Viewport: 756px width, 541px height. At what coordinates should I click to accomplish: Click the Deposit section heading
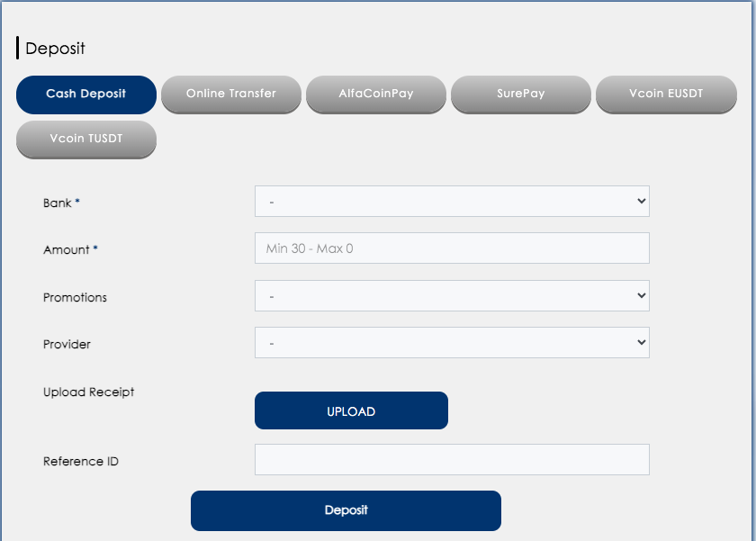[x=55, y=49]
